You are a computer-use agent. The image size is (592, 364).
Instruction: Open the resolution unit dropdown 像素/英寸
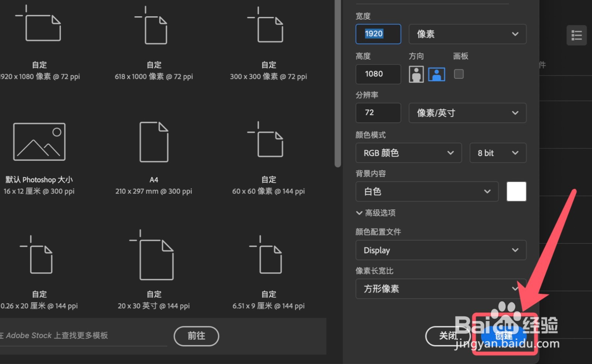[467, 113]
